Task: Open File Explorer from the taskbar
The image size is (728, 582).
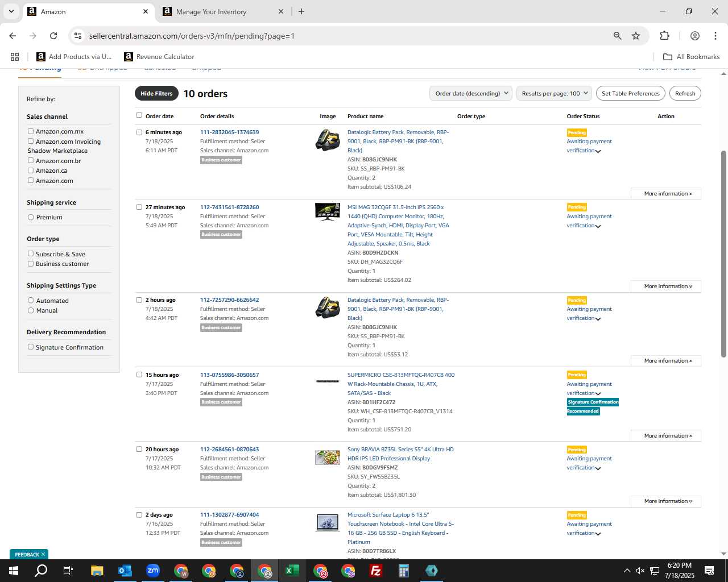Action: pos(97,571)
